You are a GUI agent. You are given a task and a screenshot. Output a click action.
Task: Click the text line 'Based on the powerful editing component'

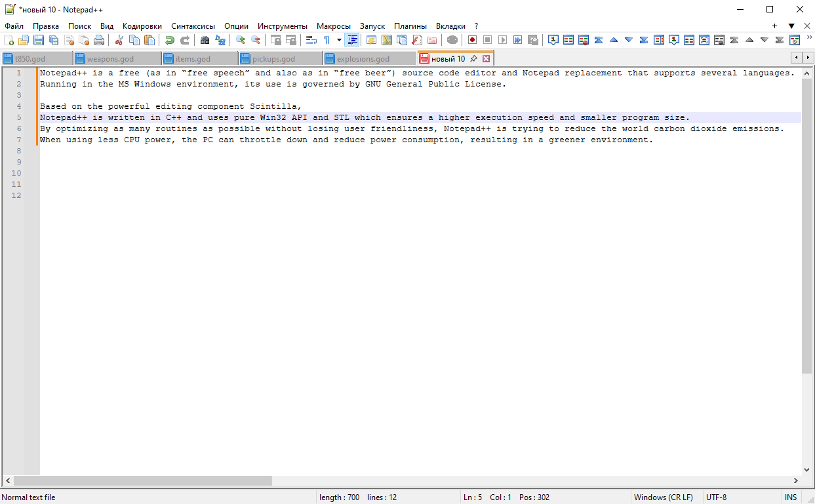coord(170,106)
